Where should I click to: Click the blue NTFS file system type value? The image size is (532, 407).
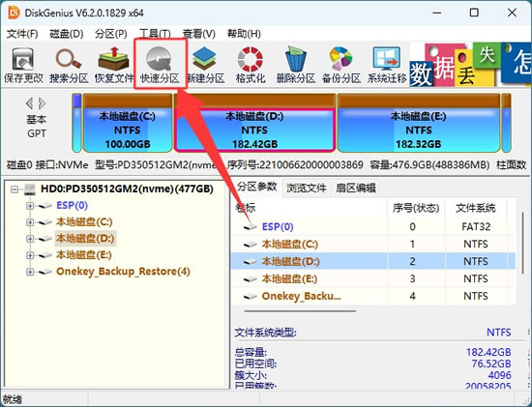[x=499, y=332]
